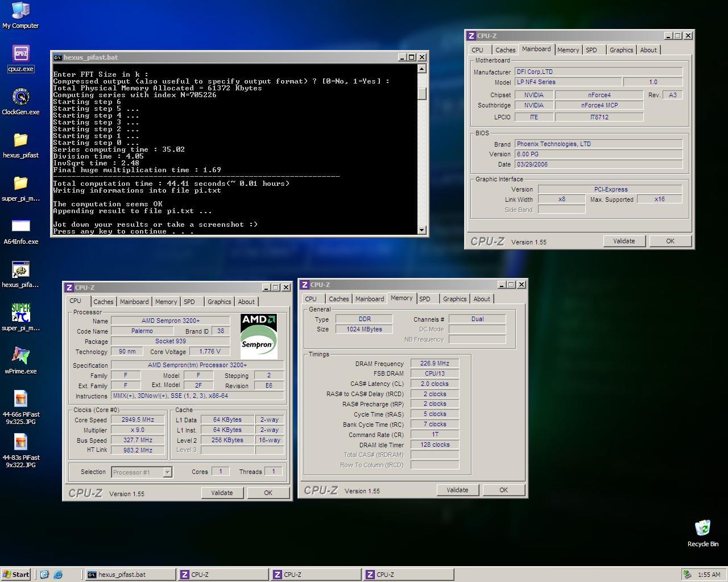Click the CAS# Latency value 2.0 clocks
Image resolution: width=728 pixels, height=582 pixels.
435,384
